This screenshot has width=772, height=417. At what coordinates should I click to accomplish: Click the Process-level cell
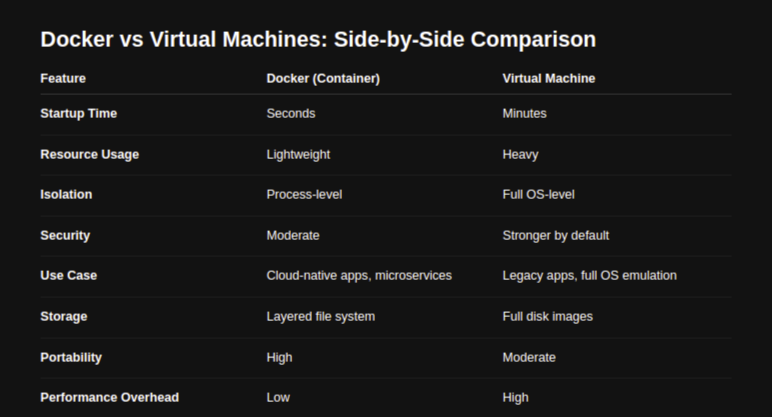point(304,194)
